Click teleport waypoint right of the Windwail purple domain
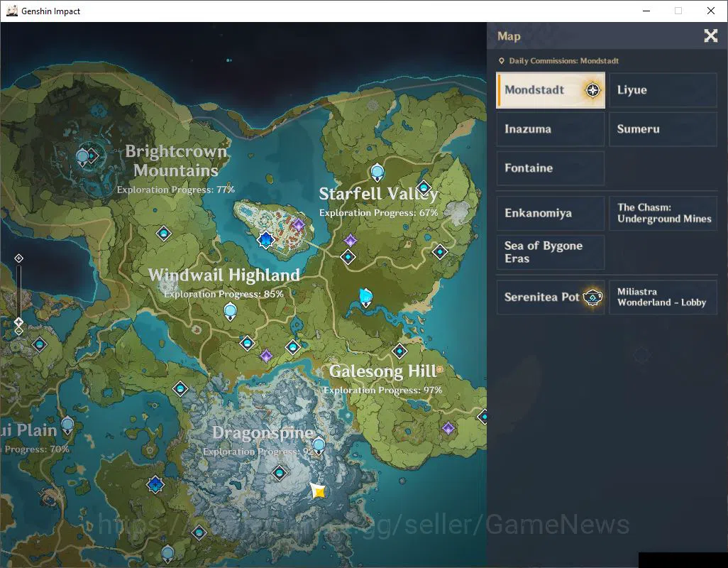 tap(292, 346)
